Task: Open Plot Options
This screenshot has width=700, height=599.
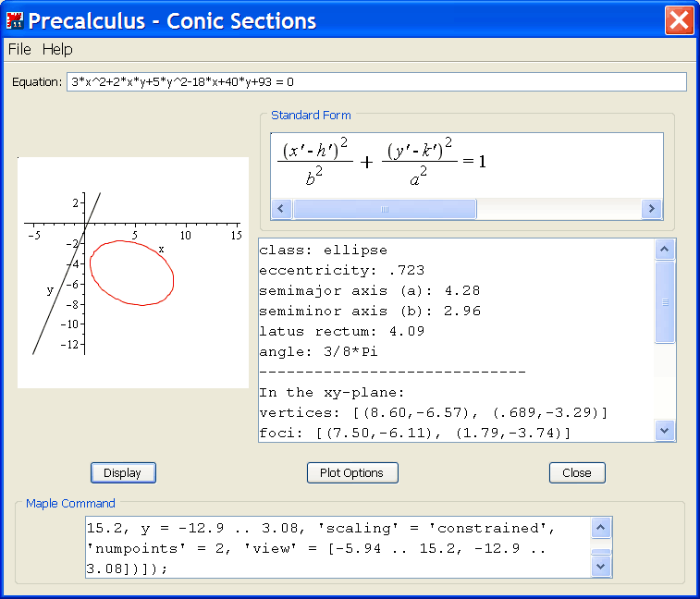Action: point(351,472)
